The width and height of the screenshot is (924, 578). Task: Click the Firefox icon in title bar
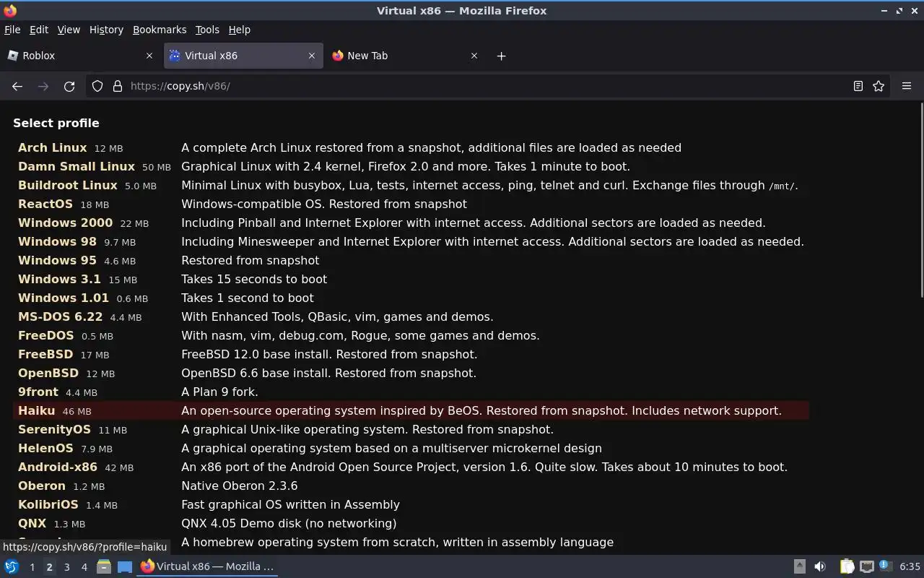tap(10, 10)
